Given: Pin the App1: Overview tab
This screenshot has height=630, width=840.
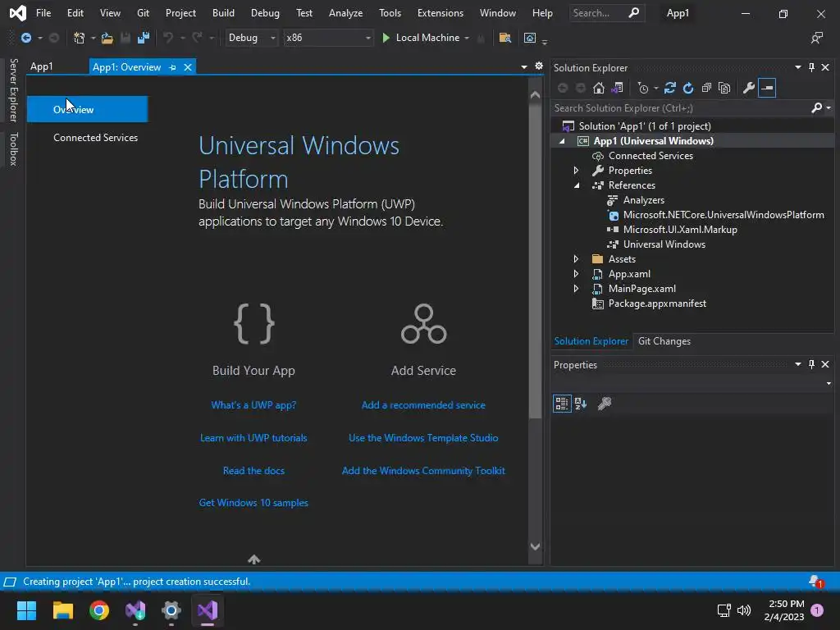Looking at the screenshot, I should click(172, 67).
